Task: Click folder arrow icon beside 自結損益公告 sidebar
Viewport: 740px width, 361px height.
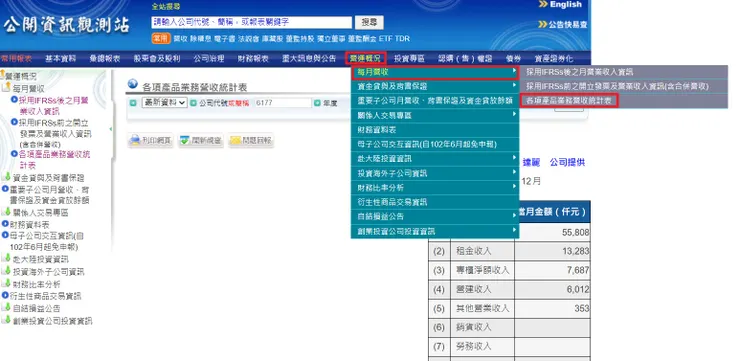Action: click(7, 307)
